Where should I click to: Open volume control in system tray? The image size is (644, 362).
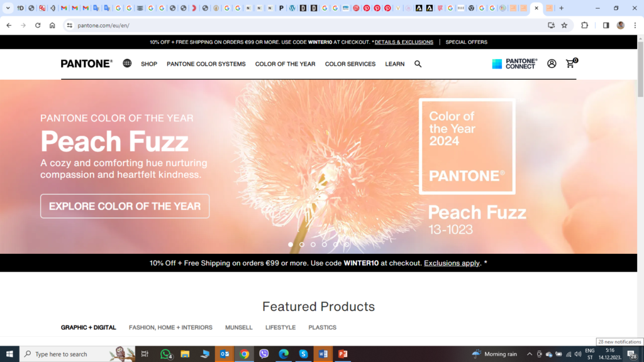point(578,354)
